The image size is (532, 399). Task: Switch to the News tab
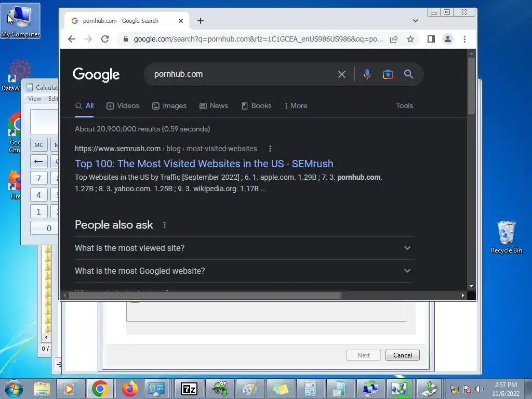coord(214,105)
